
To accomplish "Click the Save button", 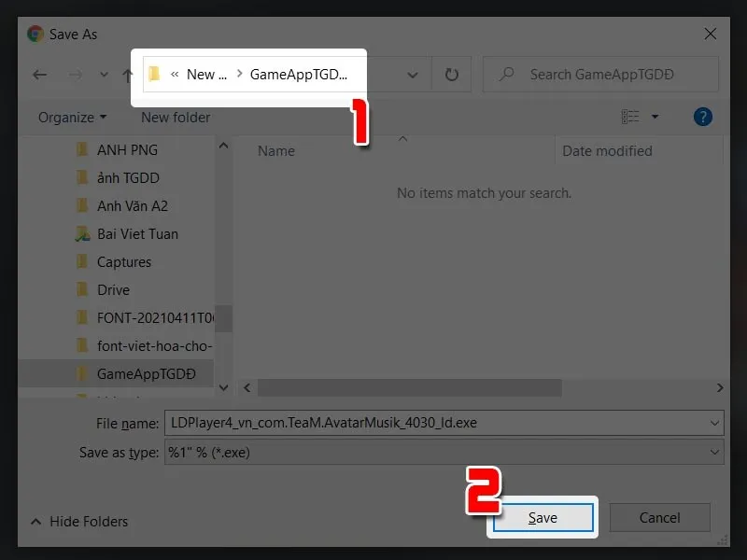I will (542, 517).
